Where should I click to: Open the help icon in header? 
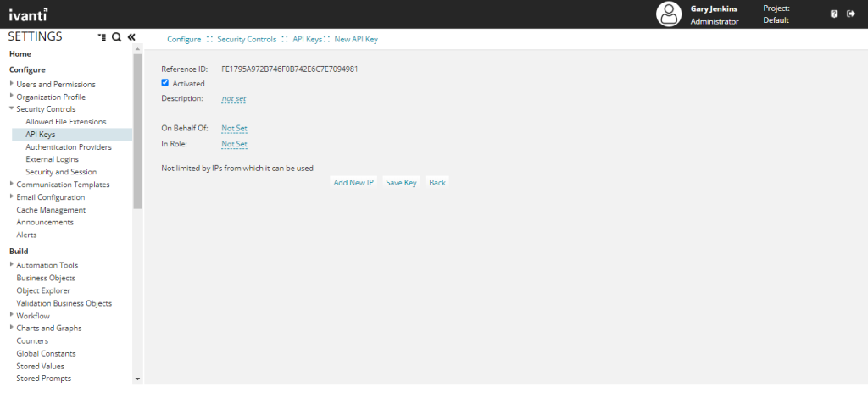click(834, 14)
